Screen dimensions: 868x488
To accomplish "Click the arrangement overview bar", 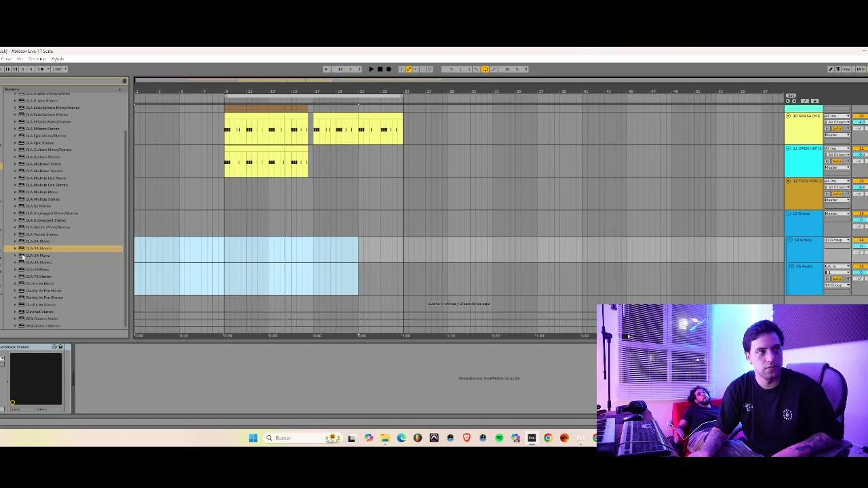I will pos(458,81).
